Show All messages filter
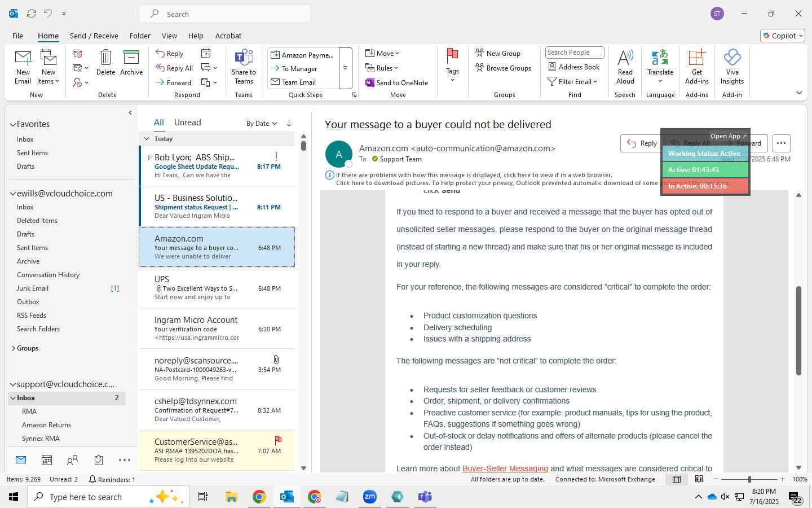812x508 pixels. 159,122
